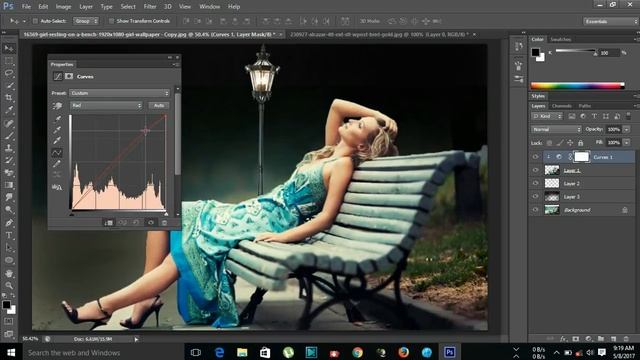Hide the Layer 3 layer
The image size is (640, 360).
535,196
